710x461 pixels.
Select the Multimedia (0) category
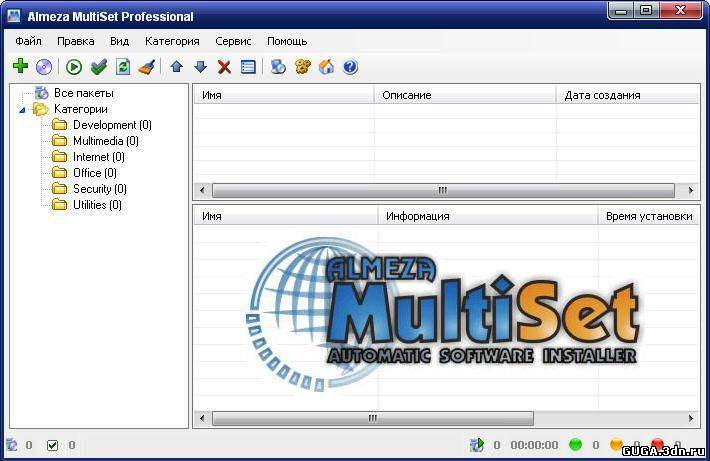(x=106, y=141)
